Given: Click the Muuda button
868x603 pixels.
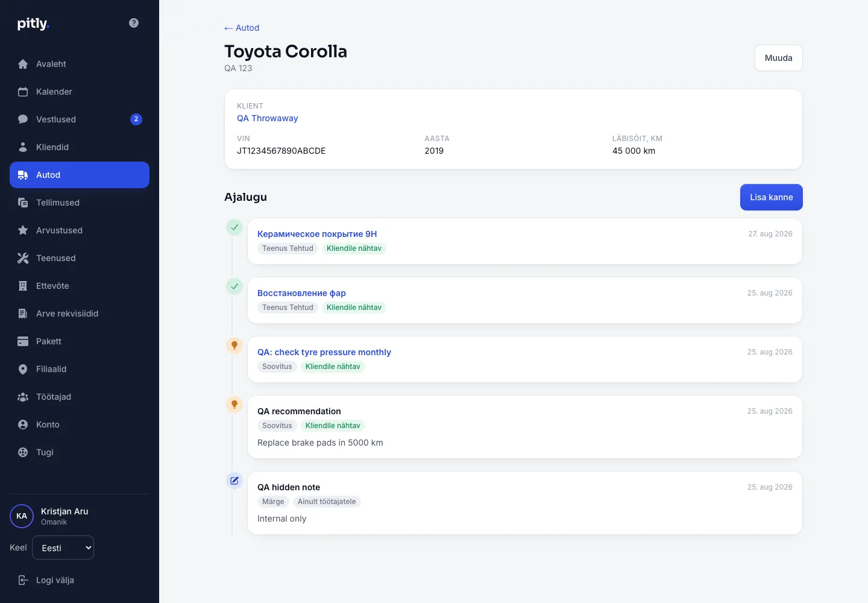Looking at the screenshot, I should click(778, 58).
